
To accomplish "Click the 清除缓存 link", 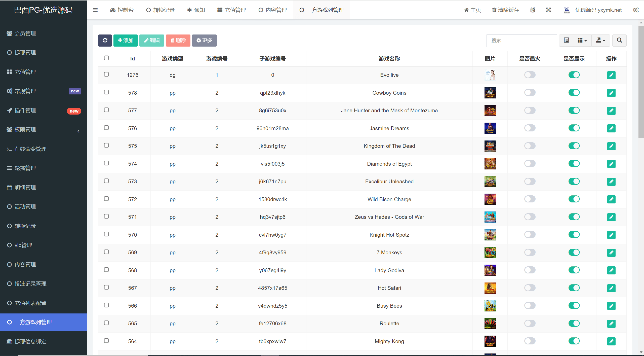I will click(x=506, y=10).
